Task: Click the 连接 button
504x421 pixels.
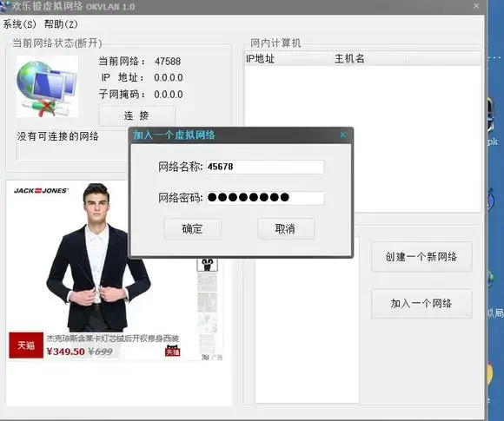Action: click(137, 115)
